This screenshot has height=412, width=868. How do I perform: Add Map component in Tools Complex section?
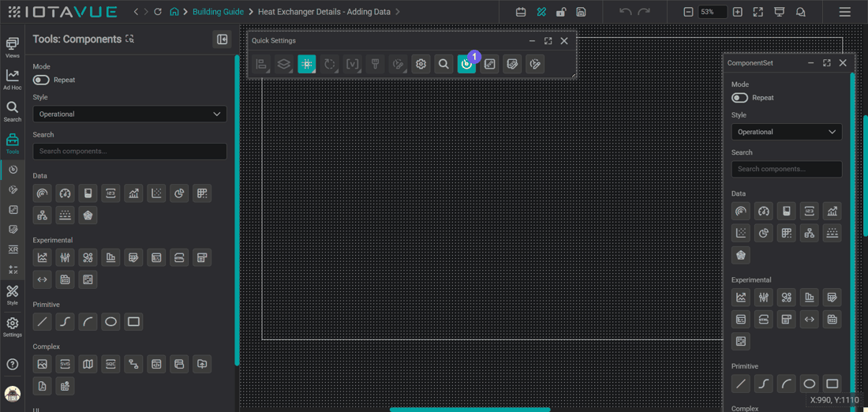click(x=88, y=364)
